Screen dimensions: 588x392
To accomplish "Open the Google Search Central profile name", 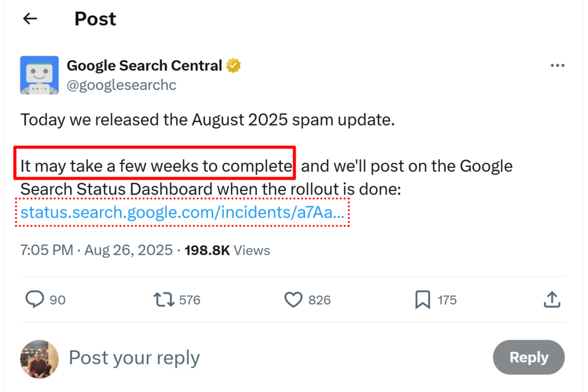I will [x=144, y=65].
